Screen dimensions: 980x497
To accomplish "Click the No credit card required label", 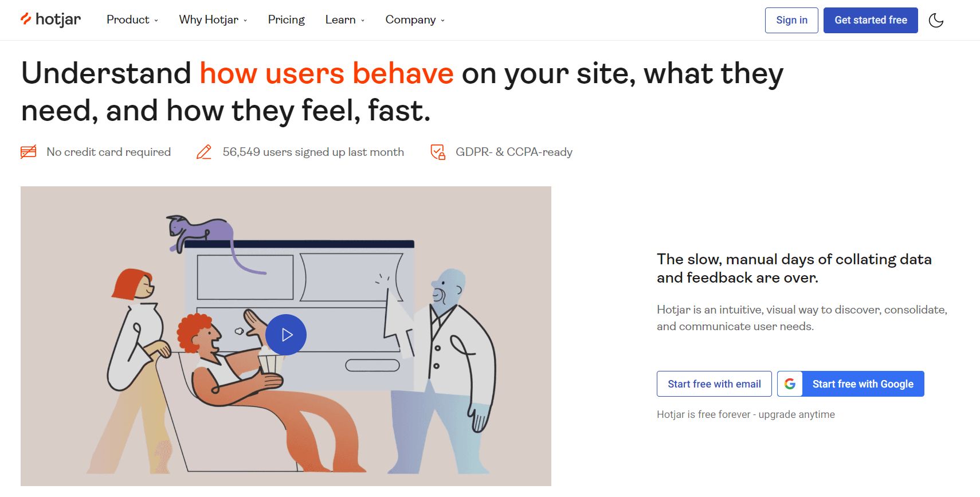I will (108, 151).
